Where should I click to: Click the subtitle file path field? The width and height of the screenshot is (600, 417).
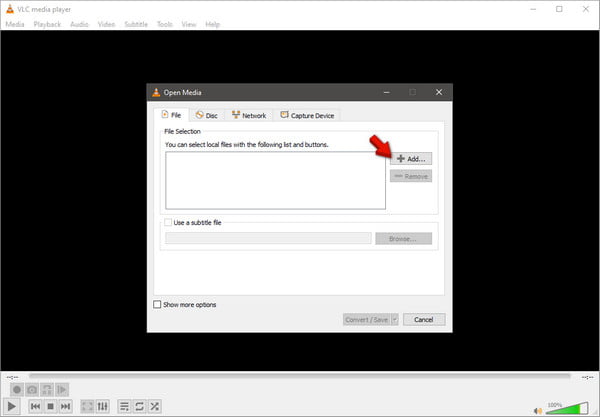click(268, 238)
